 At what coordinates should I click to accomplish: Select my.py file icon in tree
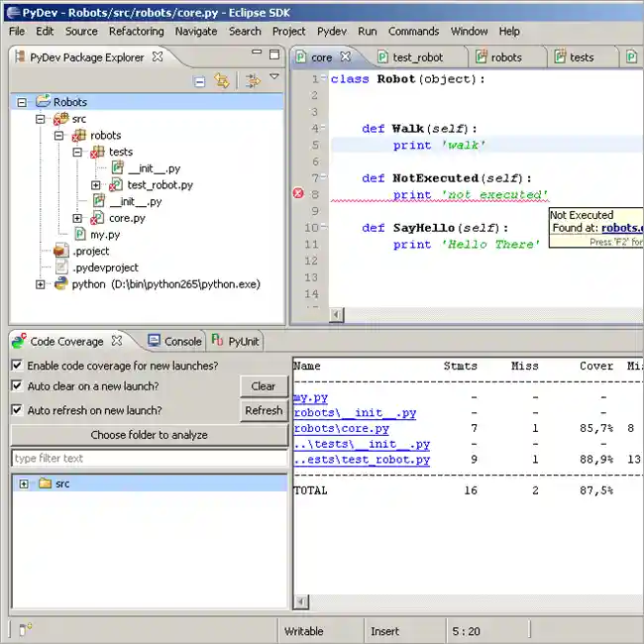(80, 234)
